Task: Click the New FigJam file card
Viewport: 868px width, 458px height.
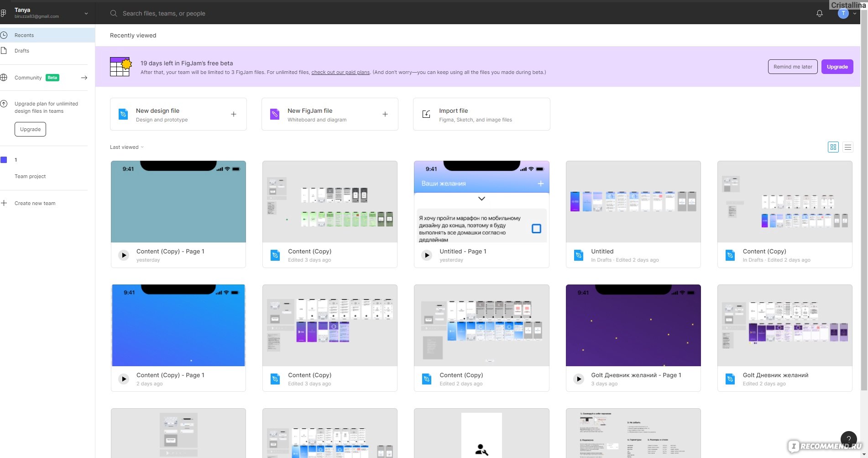Action: 330,114
